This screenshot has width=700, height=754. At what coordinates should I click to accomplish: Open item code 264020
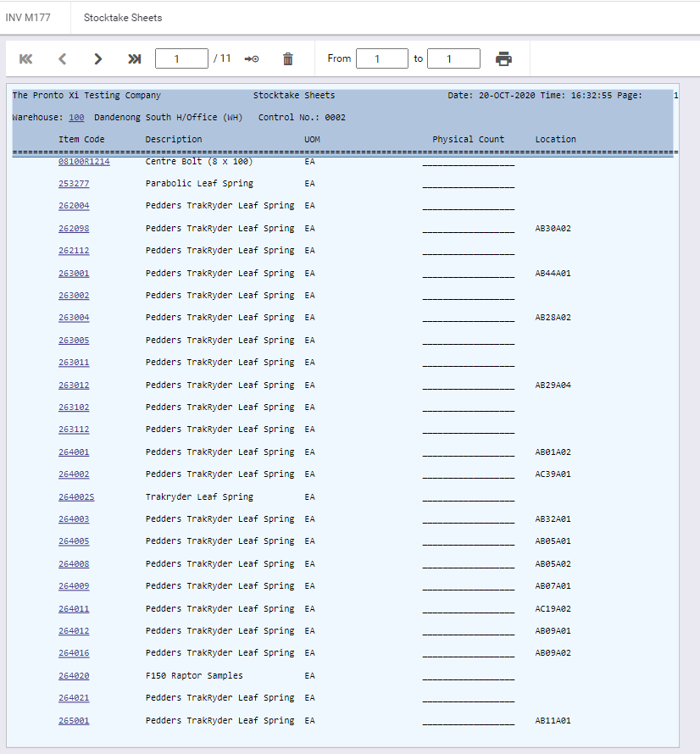[x=74, y=675]
